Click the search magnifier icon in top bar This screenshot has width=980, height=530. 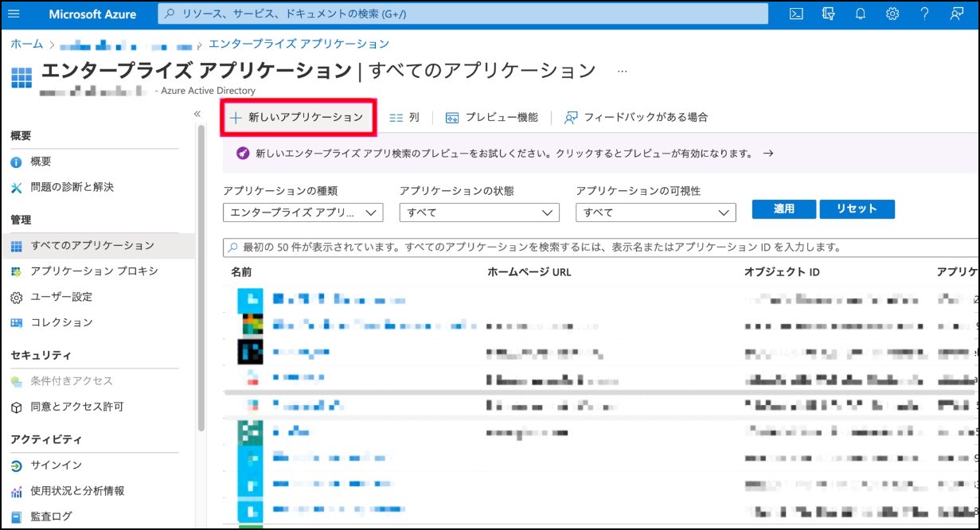[x=170, y=14]
